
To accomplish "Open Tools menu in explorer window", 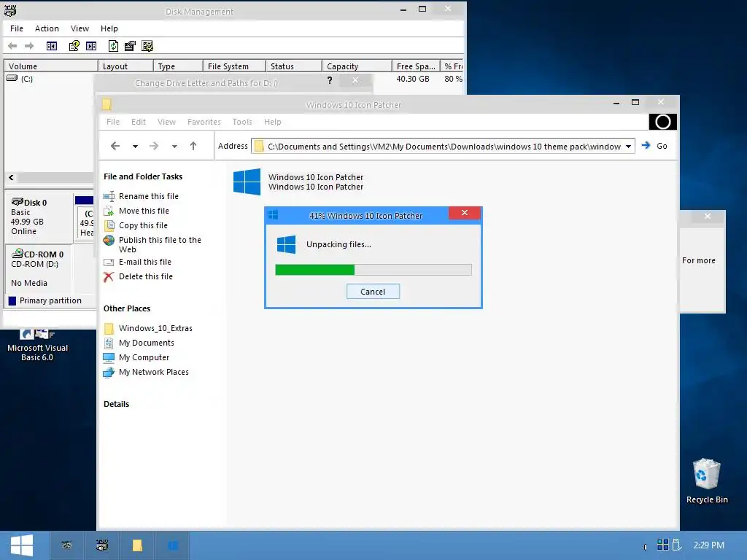I will coord(242,122).
